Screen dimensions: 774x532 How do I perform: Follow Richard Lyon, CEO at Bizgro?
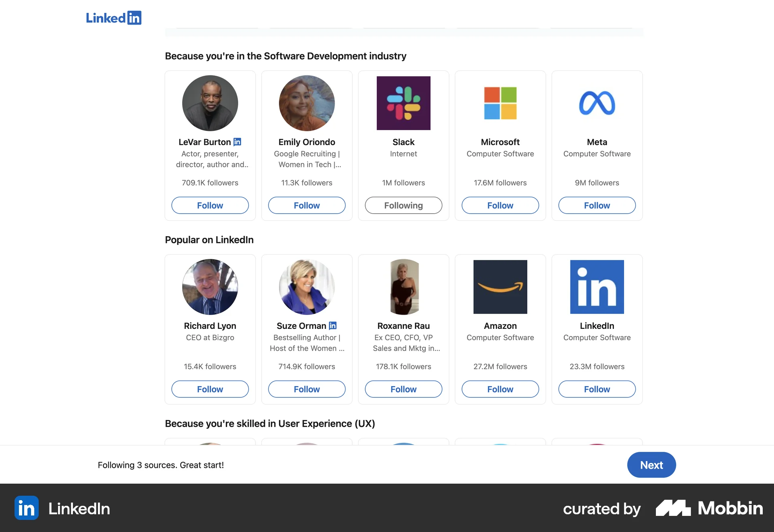[210, 389]
